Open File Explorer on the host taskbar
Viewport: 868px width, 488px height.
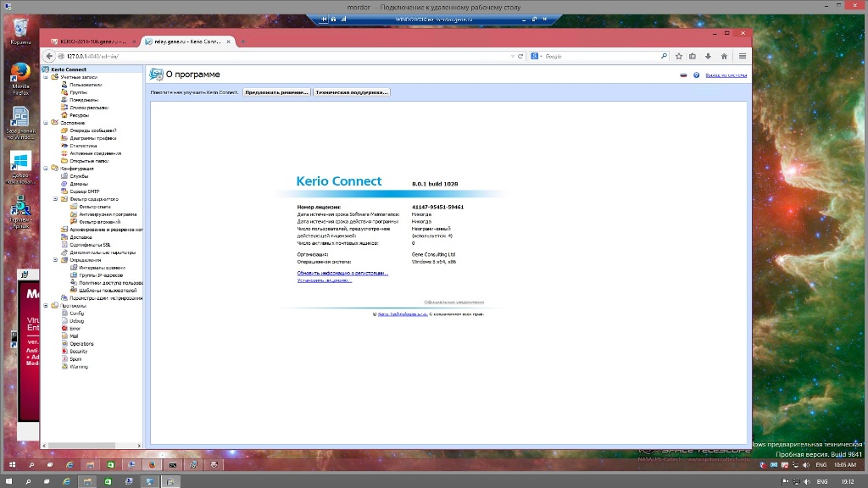coord(87,481)
